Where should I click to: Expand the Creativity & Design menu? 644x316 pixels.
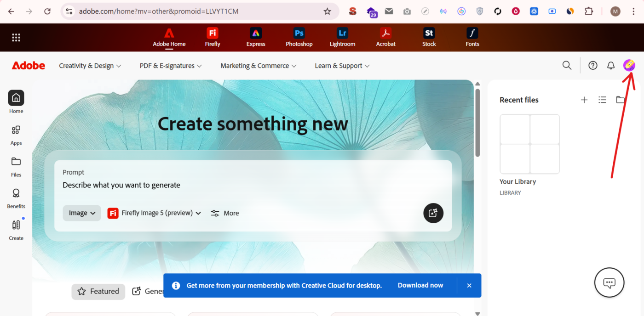90,65
